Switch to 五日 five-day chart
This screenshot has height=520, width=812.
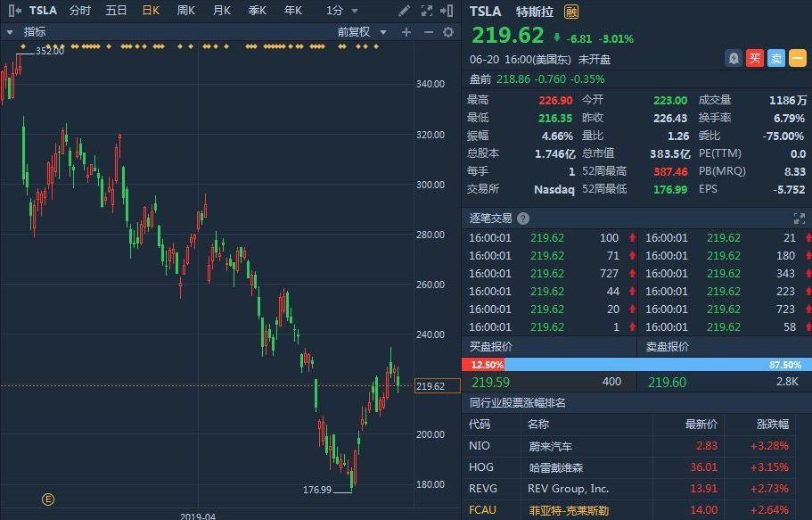click(x=116, y=11)
